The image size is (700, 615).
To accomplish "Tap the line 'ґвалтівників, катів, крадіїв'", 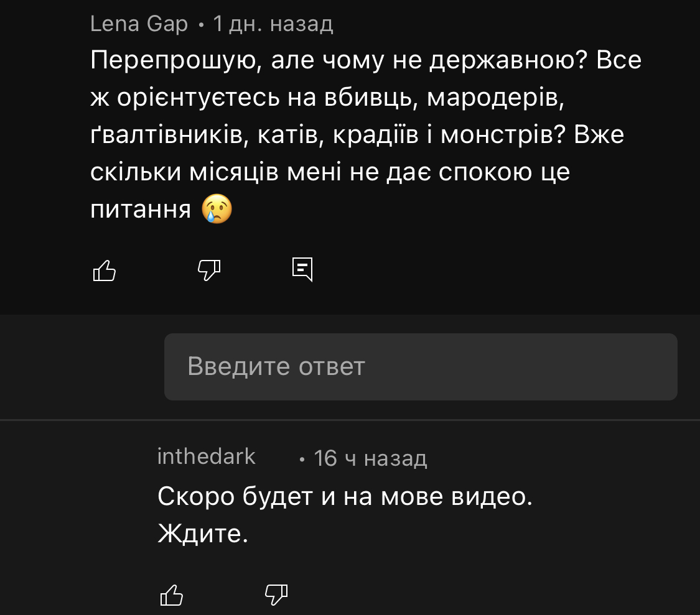I will pyautogui.click(x=357, y=135).
